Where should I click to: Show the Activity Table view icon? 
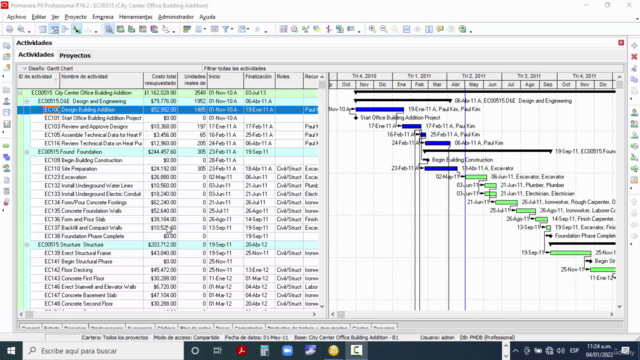42,29
